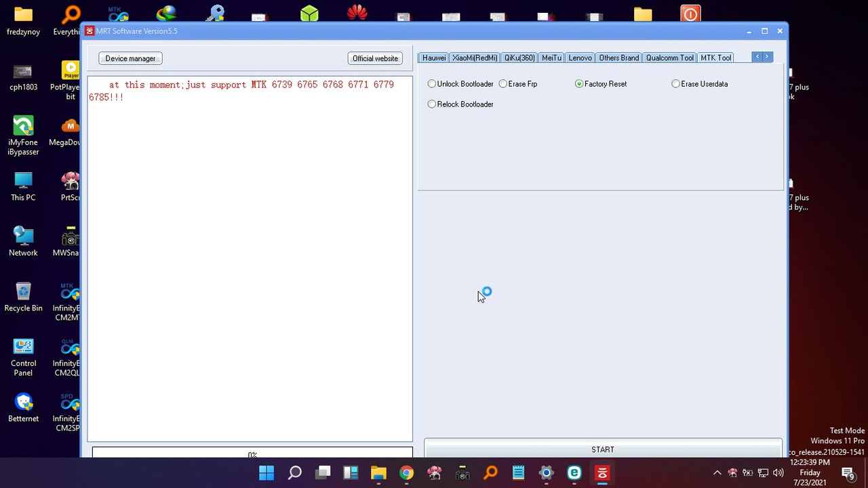This screenshot has width=868, height=488.
Task: Open the camera snapshot app in taskbar
Action: coord(462,472)
